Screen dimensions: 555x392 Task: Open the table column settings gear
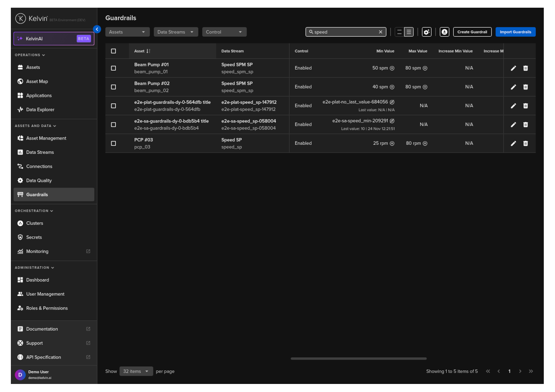[x=426, y=32]
